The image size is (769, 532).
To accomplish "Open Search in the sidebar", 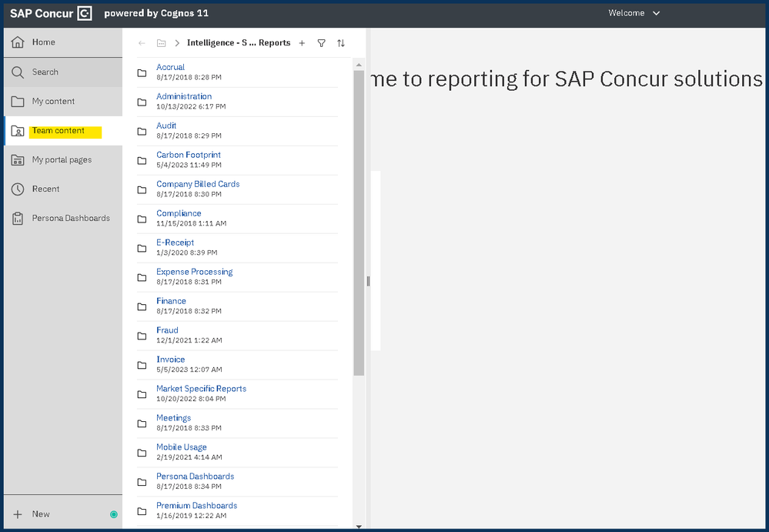I will (x=63, y=72).
